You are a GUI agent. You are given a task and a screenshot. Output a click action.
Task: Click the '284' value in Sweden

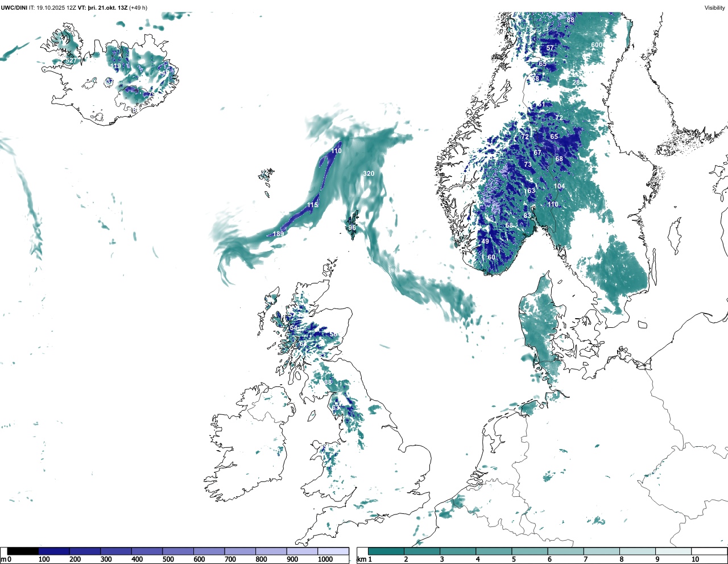coord(577,83)
